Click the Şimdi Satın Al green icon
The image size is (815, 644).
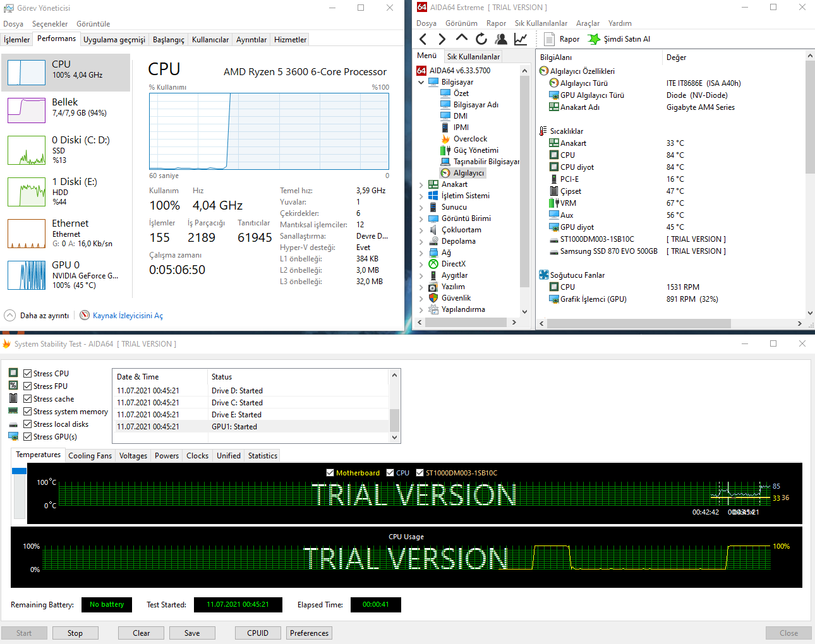(594, 39)
